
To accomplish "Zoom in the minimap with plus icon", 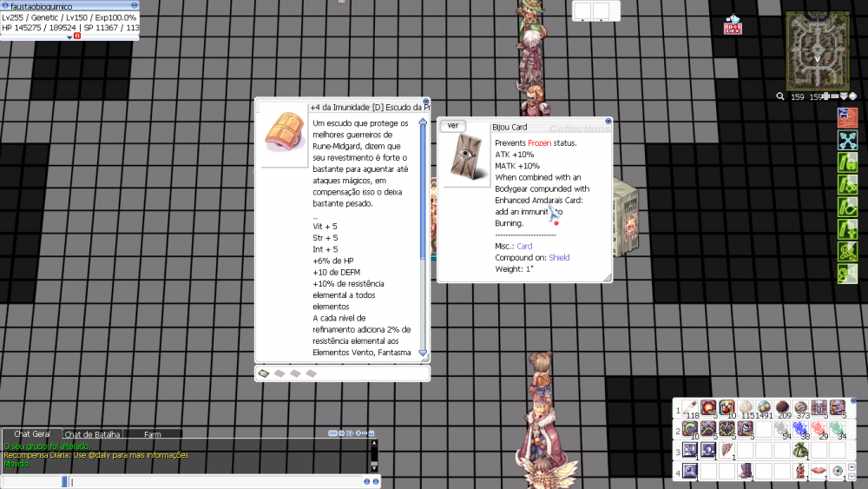I will point(826,96).
